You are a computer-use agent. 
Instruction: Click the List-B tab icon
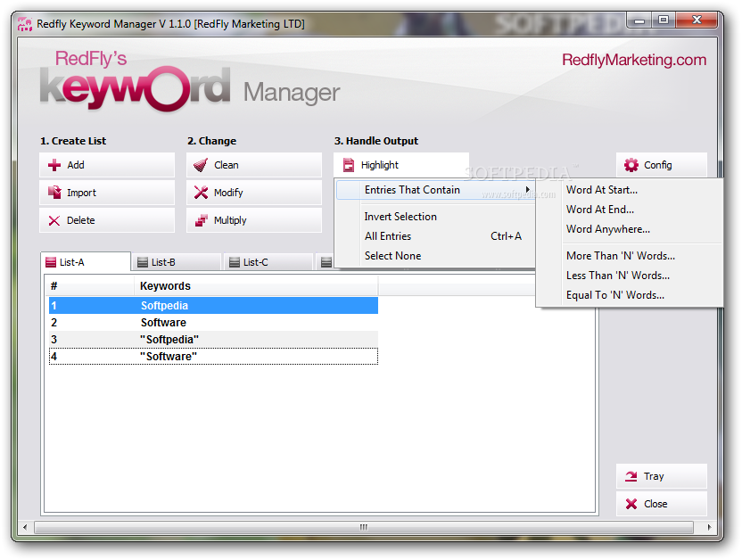click(143, 262)
